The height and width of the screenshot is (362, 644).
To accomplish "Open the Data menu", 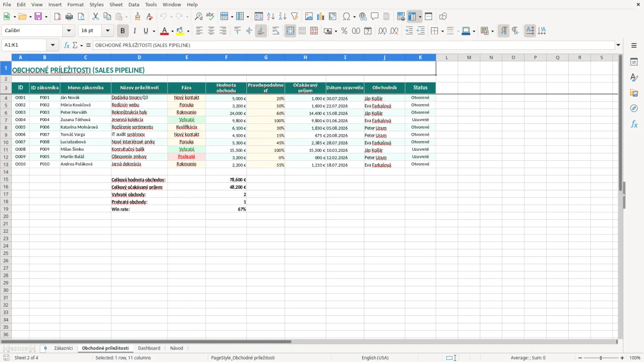I will coord(134,4).
